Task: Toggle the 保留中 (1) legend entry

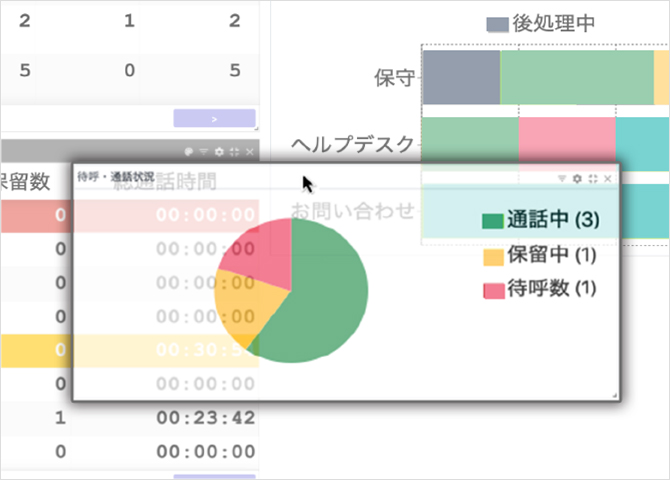Action: (540, 256)
